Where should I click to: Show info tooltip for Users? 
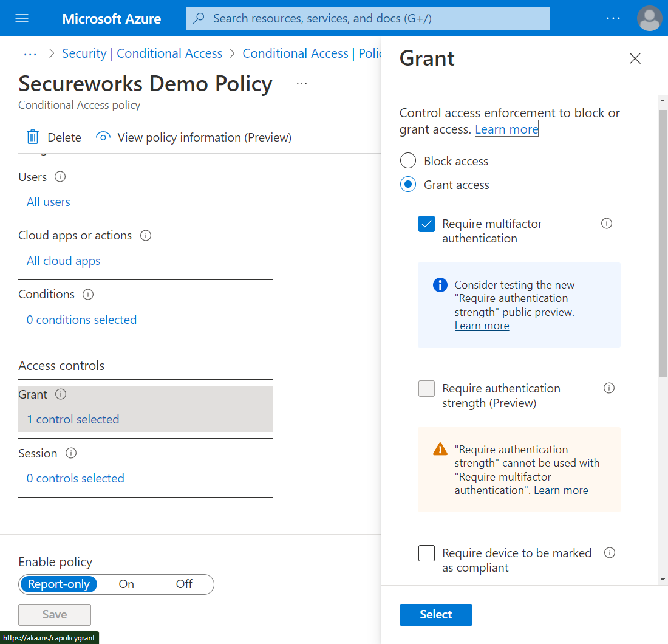click(x=60, y=177)
